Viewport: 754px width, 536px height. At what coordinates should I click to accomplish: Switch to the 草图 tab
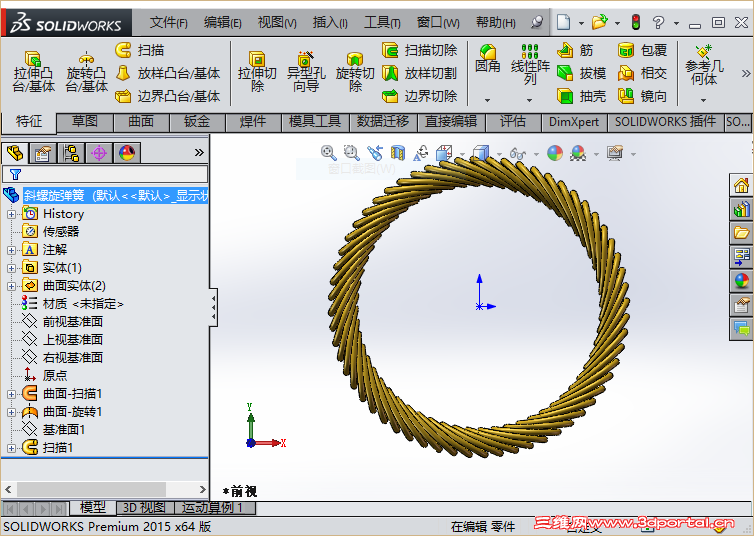(85, 122)
